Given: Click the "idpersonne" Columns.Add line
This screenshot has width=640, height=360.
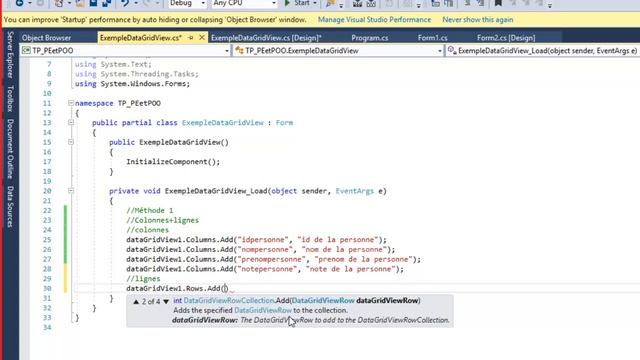Looking at the screenshot, I should click(x=256, y=240).
